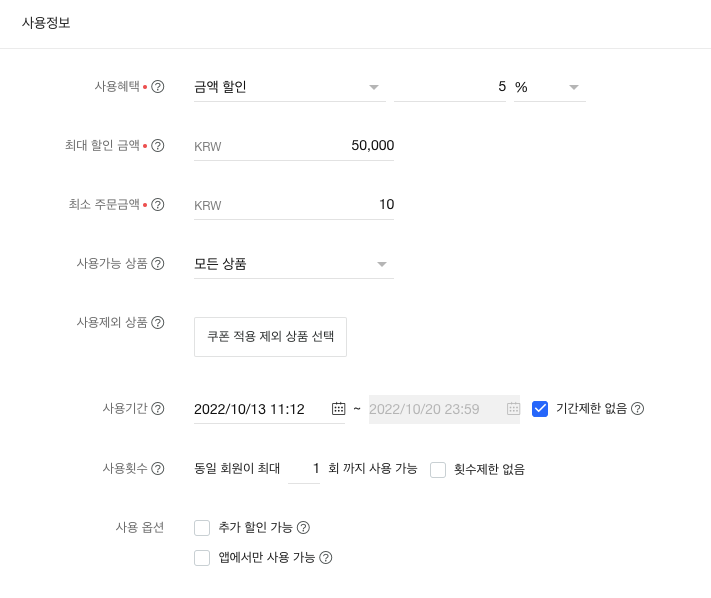Open the 모든 상품 dropdown
This screenshot has width=711, height=598.
point(293,264)
